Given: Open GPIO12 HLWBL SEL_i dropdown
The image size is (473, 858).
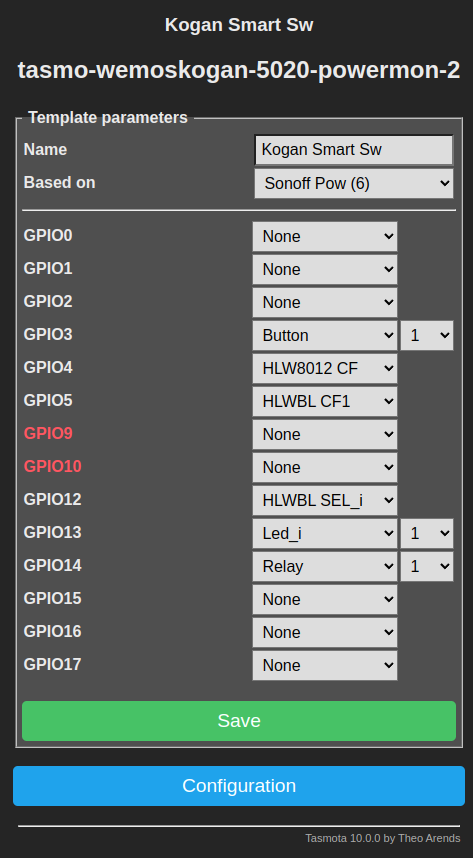Looking at the screenshot, I should tap(325, 501).
